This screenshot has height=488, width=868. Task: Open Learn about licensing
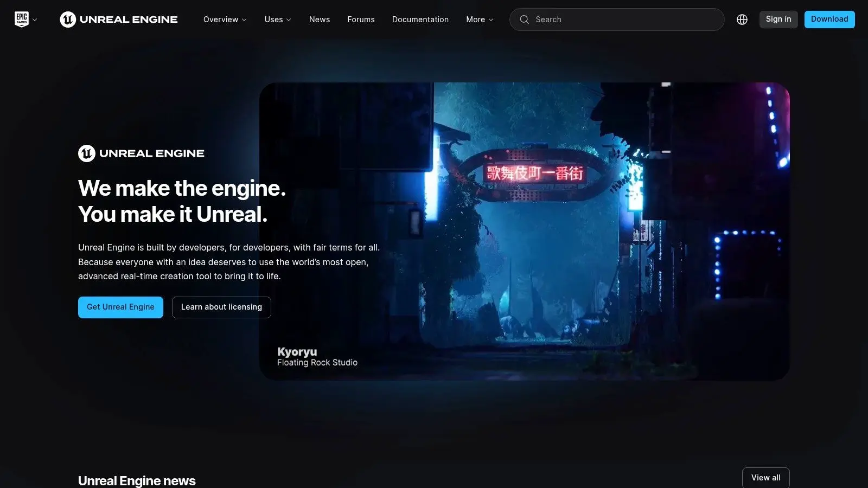click(x=221, y=307)
